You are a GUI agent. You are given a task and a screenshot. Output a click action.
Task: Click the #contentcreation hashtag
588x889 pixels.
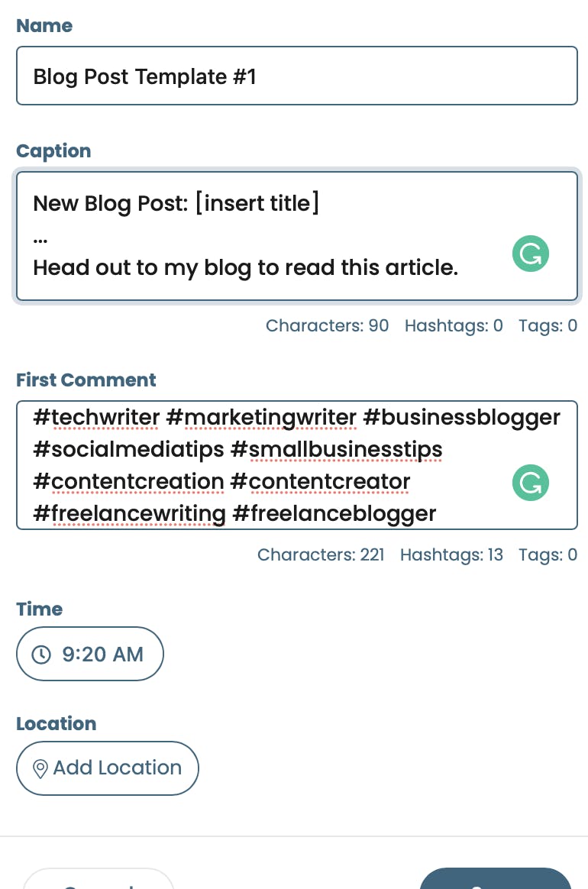pyautogui.click(x=130, y=482)
